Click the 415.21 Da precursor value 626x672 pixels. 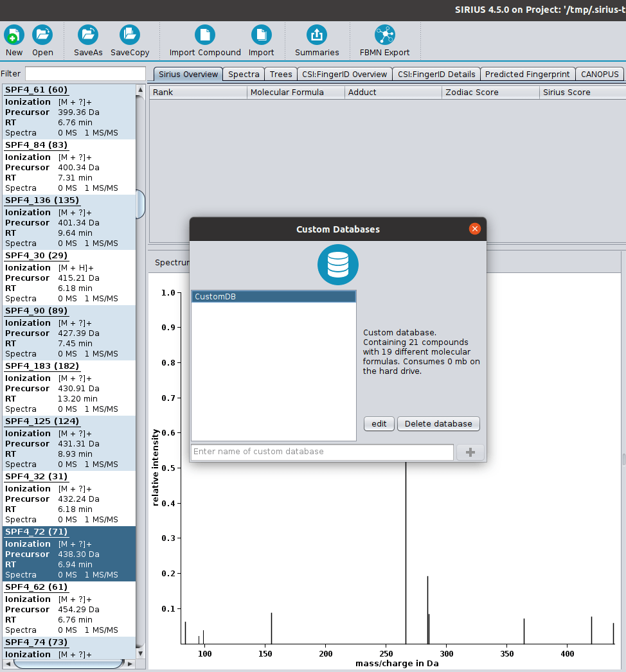point(78,278)
